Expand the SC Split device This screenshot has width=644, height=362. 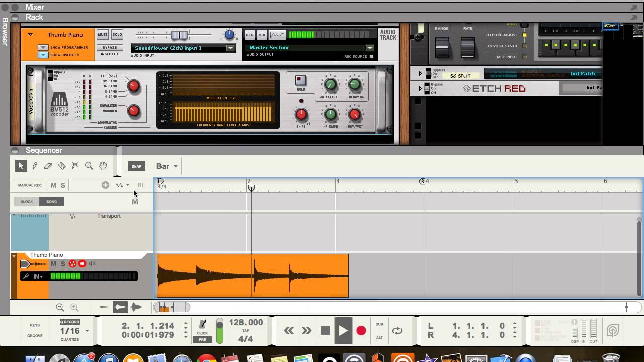click(420, 74)
